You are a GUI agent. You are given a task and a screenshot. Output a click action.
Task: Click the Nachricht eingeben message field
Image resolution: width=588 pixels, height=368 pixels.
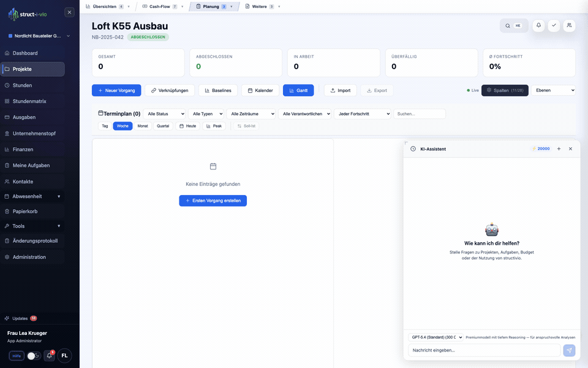(x=484, y=350)
